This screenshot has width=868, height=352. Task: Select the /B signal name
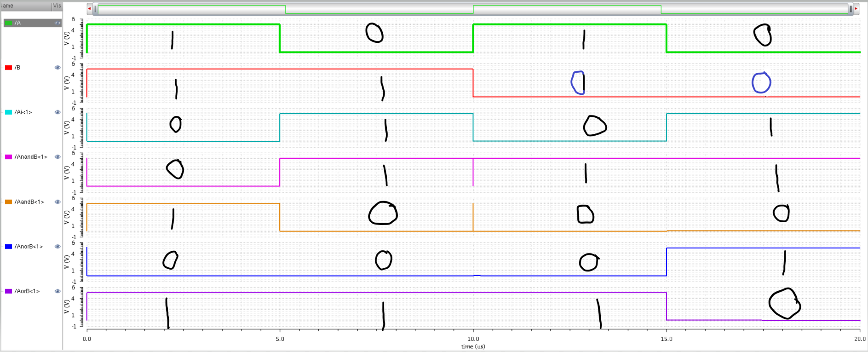(x=17, y=68)
